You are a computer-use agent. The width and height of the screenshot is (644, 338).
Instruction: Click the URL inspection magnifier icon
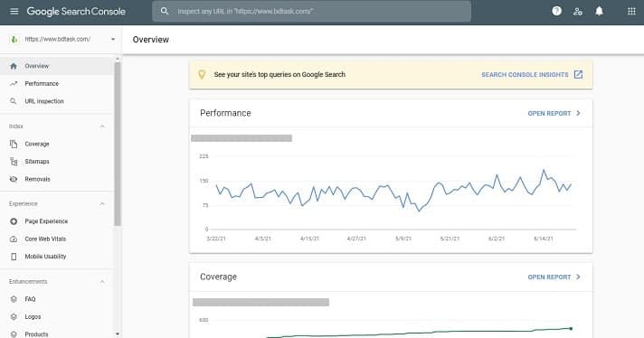[14, 101]
